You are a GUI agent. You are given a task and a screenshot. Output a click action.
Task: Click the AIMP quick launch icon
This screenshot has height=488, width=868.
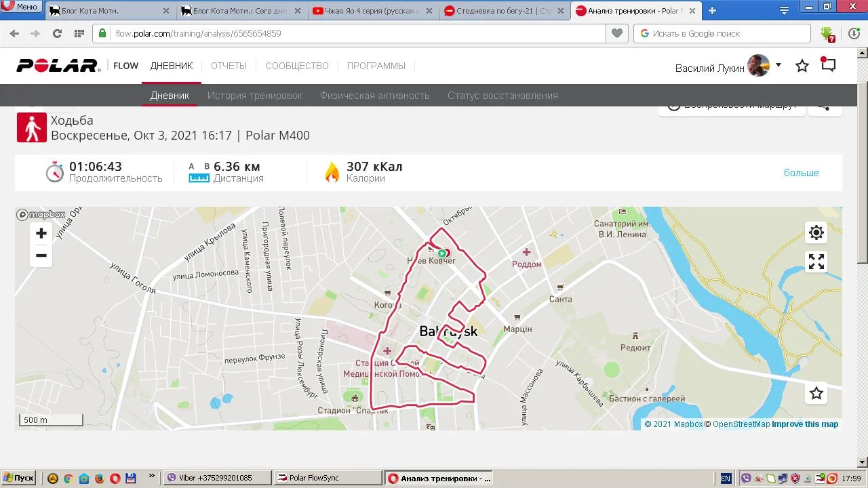coord(52,478)
